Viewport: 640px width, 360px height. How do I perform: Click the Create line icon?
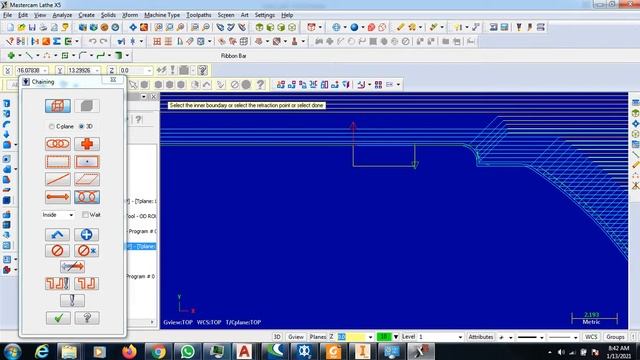coord(29,55)
